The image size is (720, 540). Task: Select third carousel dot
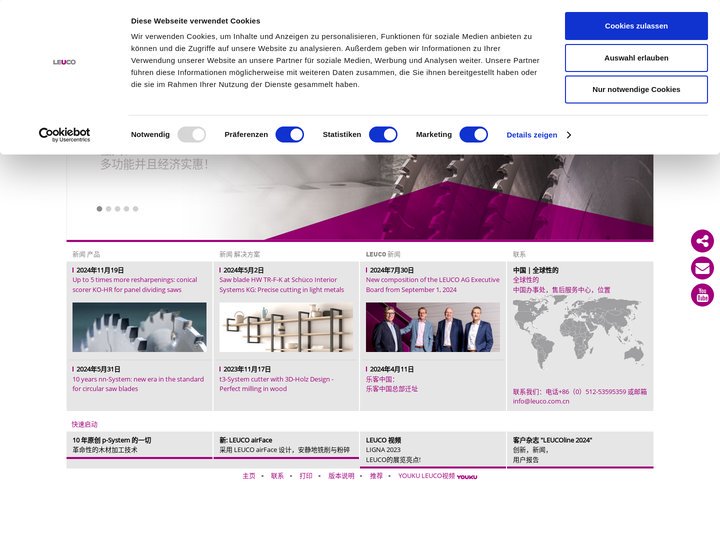(x=118, y=209)
